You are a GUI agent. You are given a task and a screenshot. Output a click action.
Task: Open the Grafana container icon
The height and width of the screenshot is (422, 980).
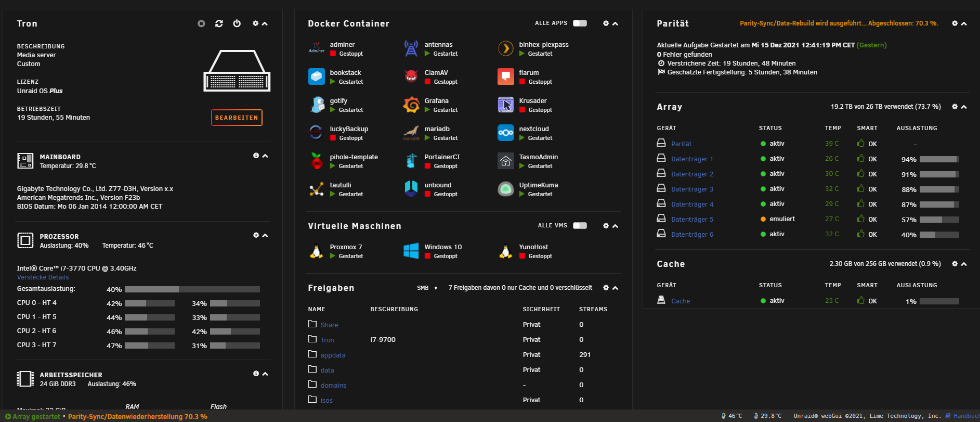(411, 105)
